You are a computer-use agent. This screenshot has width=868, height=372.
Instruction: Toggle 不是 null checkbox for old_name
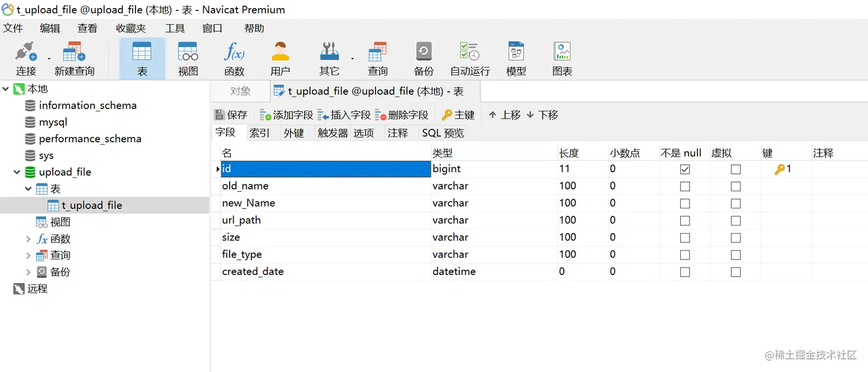685,187
